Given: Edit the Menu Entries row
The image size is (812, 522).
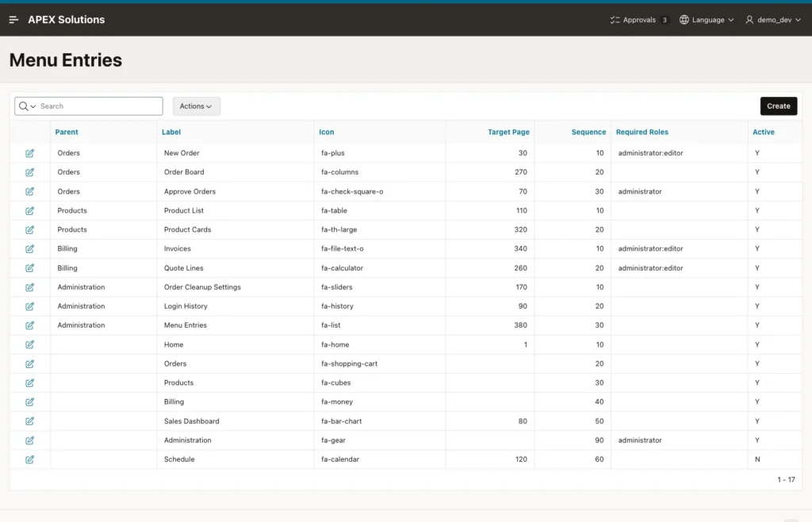Looking at the screenshot, I should click(29, 326).
